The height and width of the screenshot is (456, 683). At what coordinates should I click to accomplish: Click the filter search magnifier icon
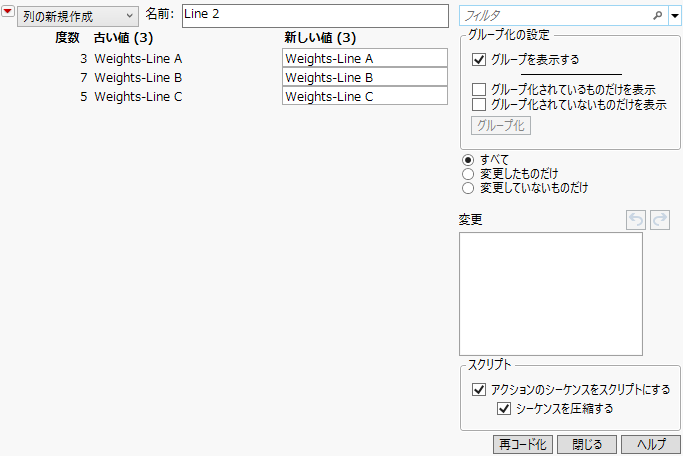point(657,16)
